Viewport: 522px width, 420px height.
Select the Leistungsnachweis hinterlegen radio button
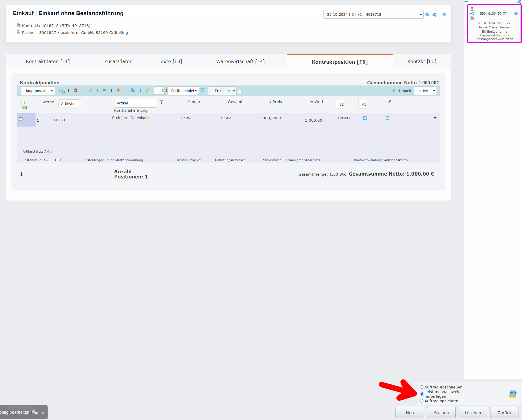click(x=422, y=394)
